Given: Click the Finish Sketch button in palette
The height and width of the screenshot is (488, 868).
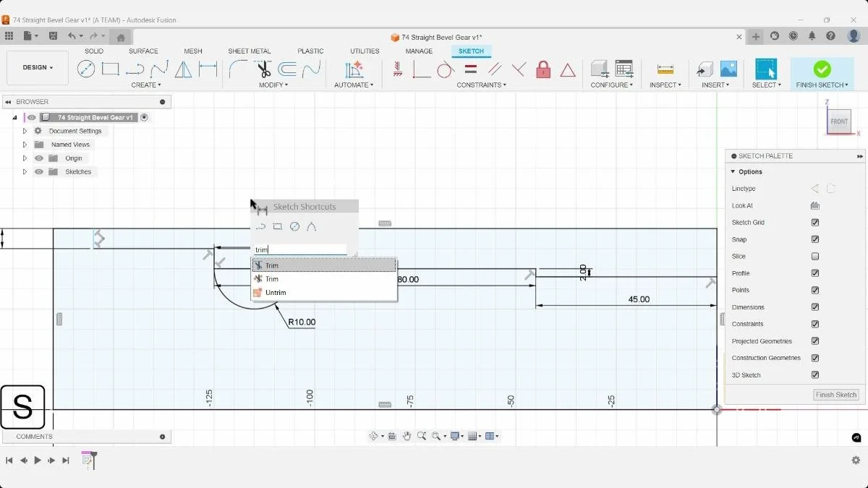Looking at the screenshot, I should coord(836,395).
